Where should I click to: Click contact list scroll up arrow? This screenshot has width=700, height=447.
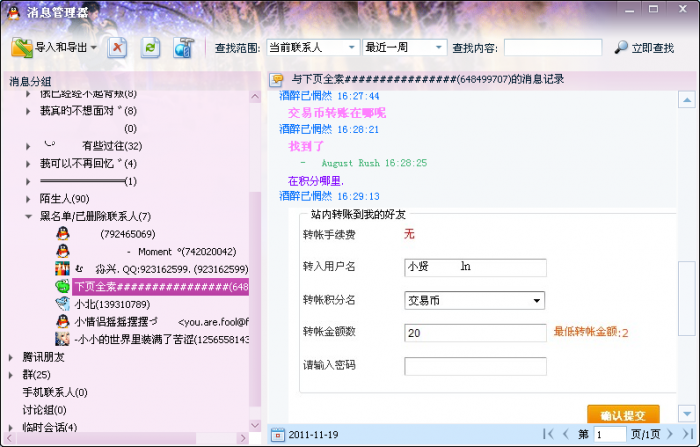click(x=255, y=96)
